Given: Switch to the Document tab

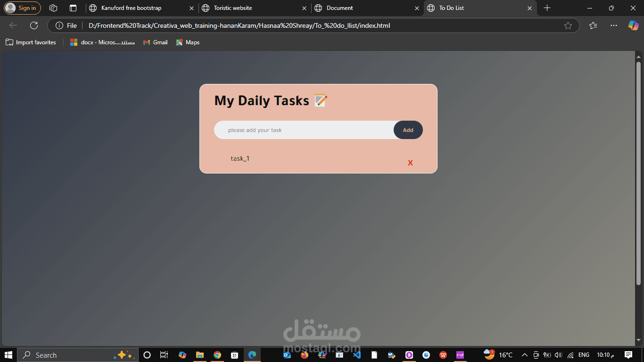Looking at the screenshot, I should point(367,8).
